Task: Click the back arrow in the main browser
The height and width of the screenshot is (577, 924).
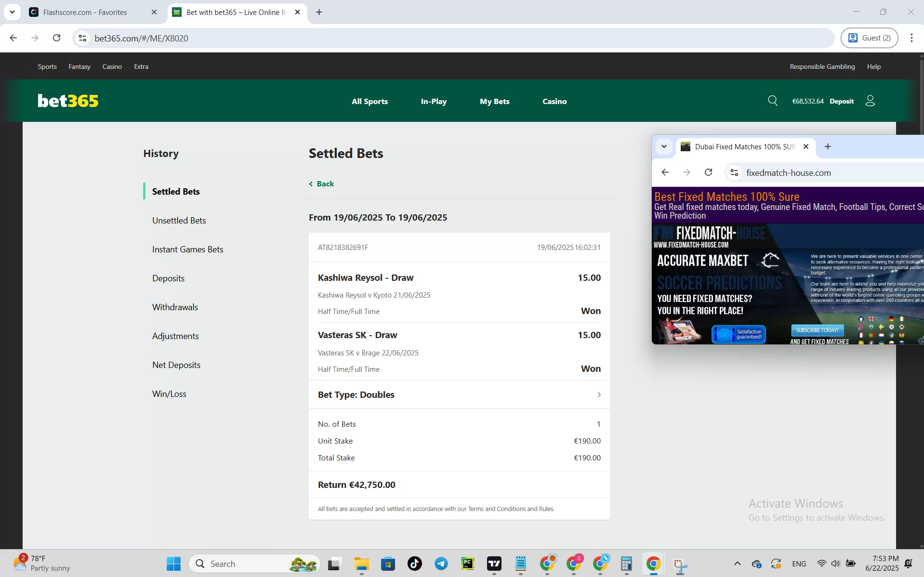Action: 13,38
